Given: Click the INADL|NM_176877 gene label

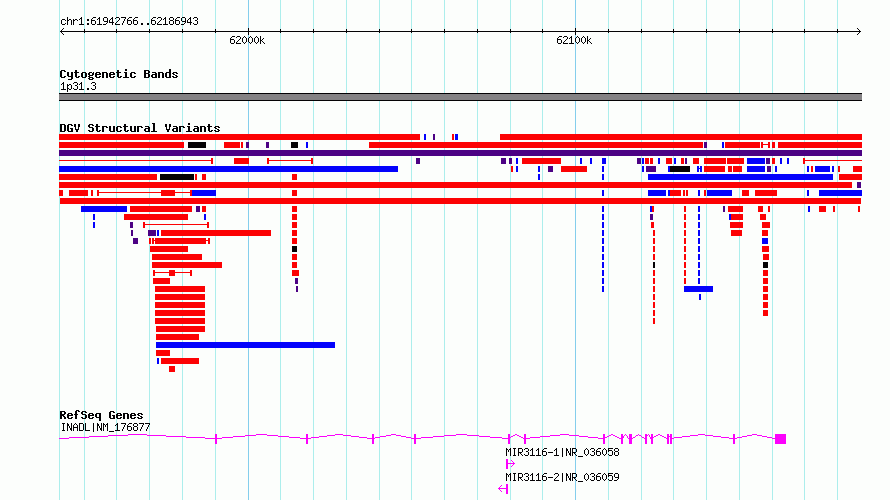Looking at the screenshot, I should pos(105,427).
